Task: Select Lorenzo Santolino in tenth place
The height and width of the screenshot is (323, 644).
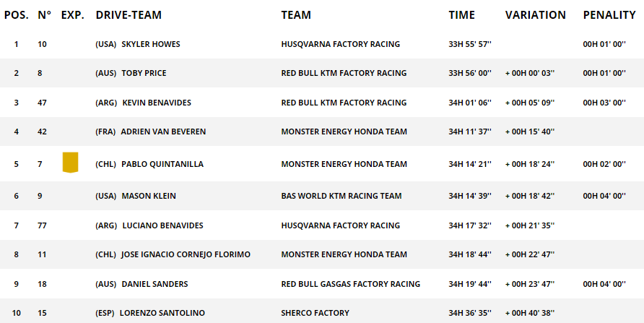Action: (162, 313)
